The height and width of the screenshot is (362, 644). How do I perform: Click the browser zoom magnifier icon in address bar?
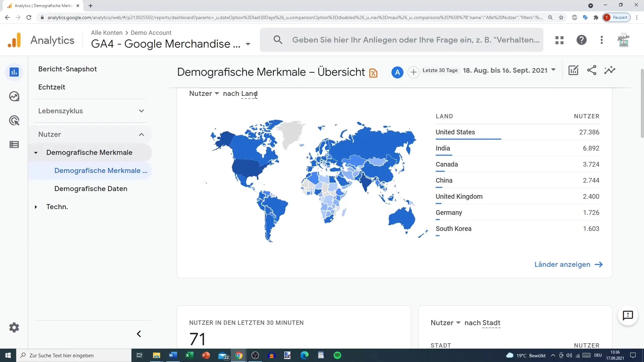pos(550,17)
